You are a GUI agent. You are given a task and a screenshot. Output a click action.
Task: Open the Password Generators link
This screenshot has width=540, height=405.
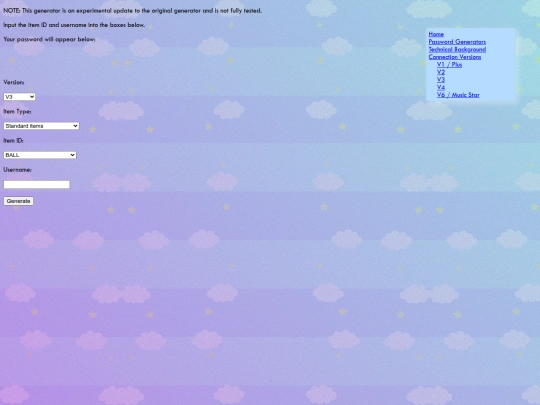tap(457, 42)
